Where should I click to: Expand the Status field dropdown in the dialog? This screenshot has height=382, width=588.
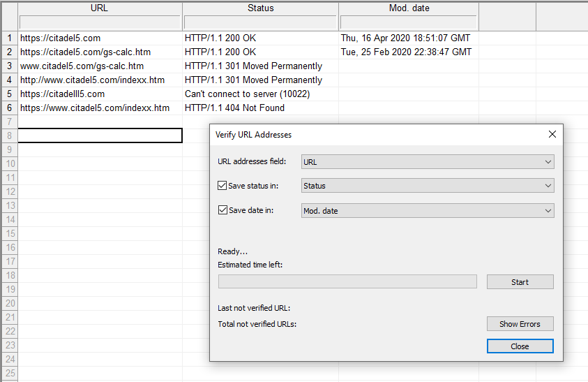tap(427, 186)
